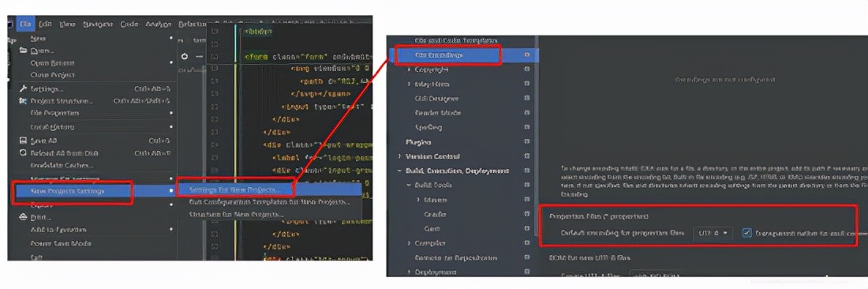Expand the Inlay Hints settings node
868x289 pixels.
(409, 84)
